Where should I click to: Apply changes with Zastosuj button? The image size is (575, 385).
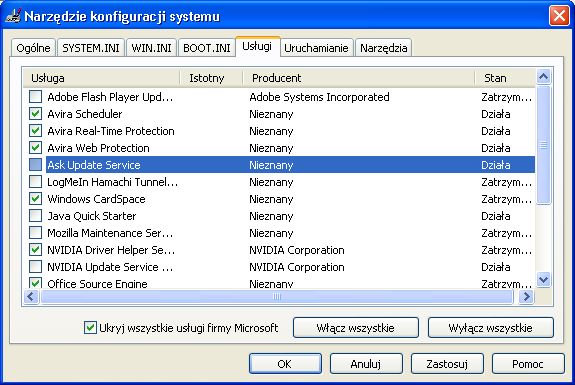pos(447,364)
